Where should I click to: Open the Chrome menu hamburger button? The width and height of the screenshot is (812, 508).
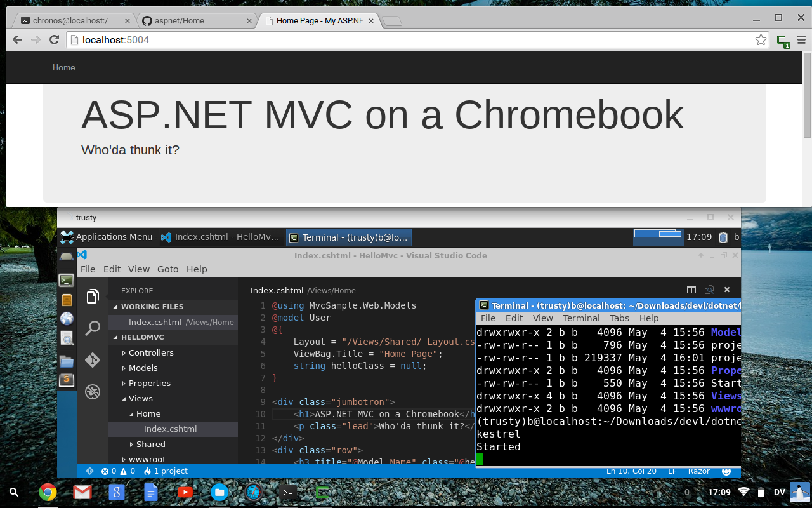(x=802, y=40)
